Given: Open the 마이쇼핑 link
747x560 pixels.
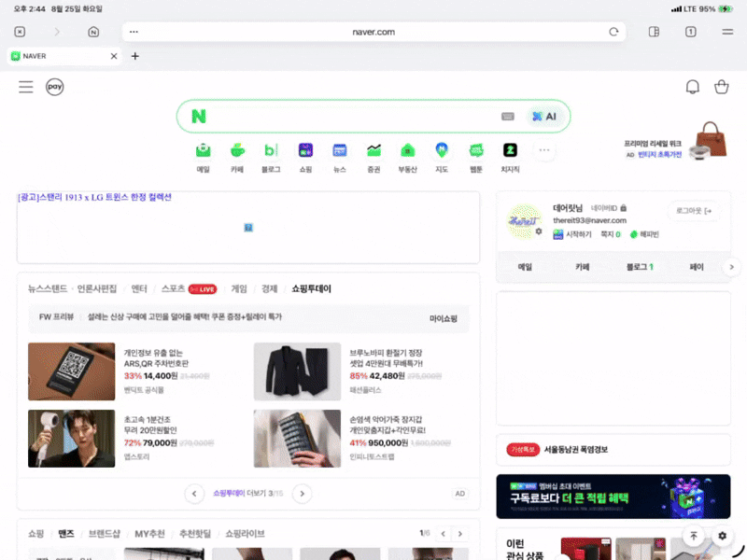Looking at the screenshot, I should tap(443, 318).
